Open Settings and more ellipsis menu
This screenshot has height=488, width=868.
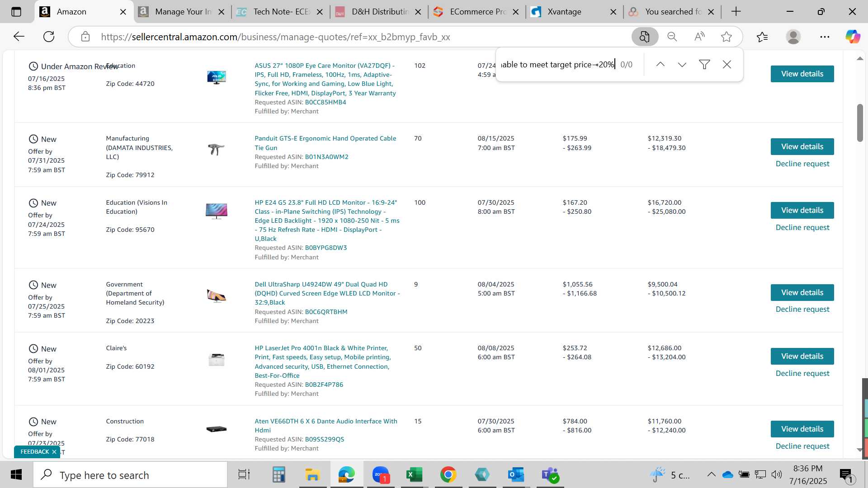tap(825, 37)
